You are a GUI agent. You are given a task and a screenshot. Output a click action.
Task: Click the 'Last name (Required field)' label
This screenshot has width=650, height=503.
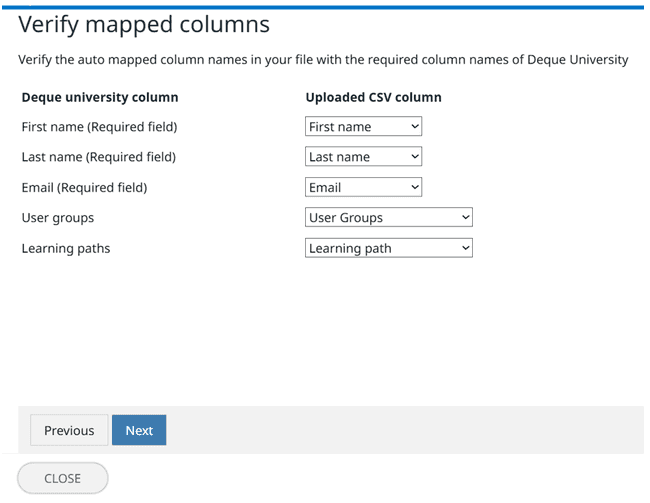98,157
